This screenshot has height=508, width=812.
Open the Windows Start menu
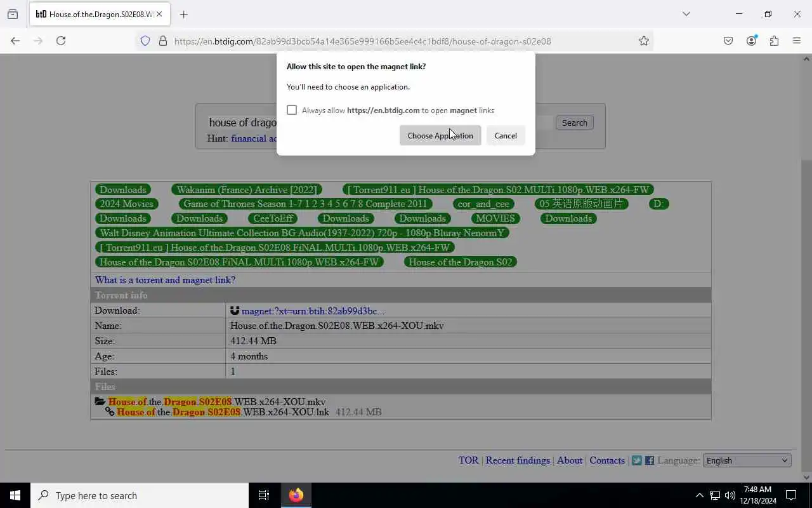coord(15,495)
